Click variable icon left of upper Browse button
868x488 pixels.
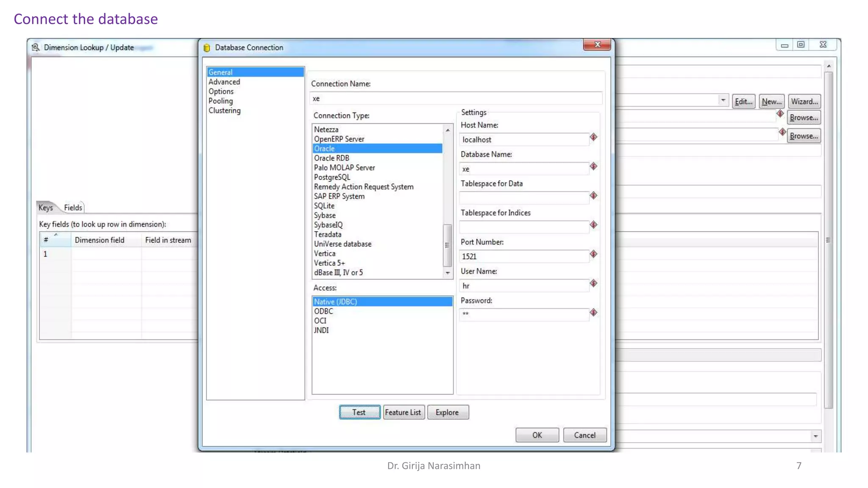780,114
